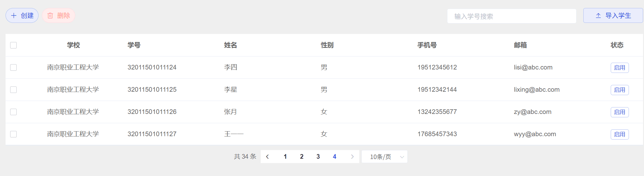Click the trash icon on Delete button

point(50,16)
